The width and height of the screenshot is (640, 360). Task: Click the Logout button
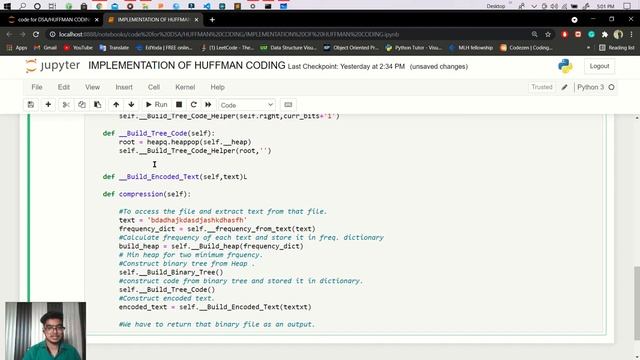point(599,66)
